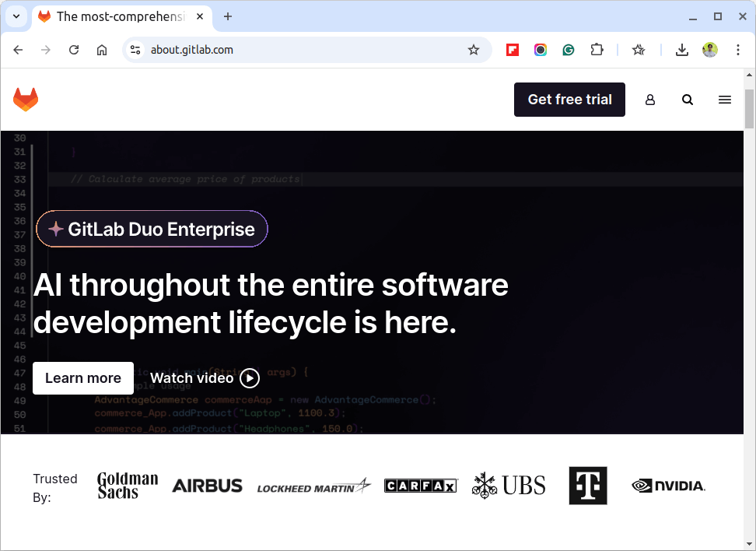Select the GitLab browser tab
The image size is (756, 551).
pos(121,17)
